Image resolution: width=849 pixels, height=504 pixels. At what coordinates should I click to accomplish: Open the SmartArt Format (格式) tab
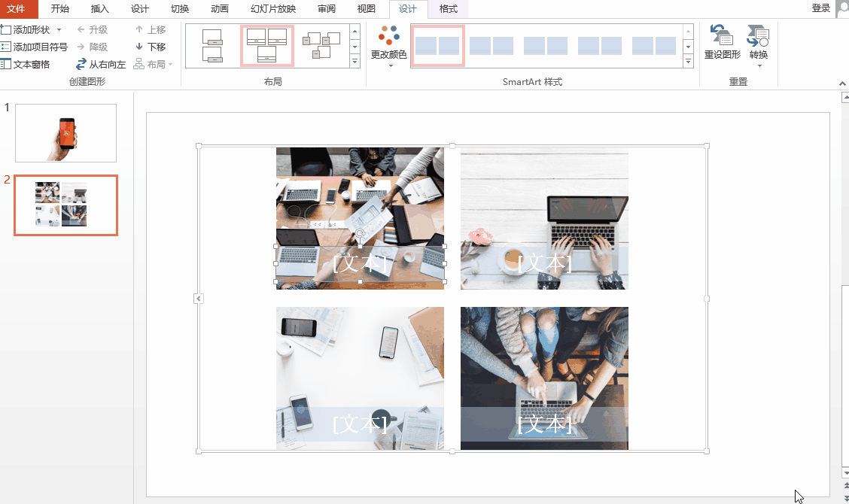[449, 9]
